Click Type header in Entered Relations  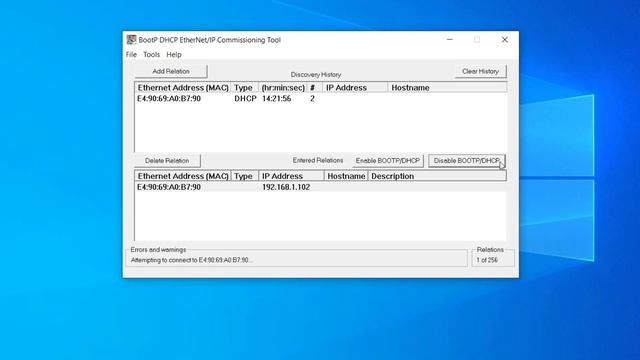[244, 176]
